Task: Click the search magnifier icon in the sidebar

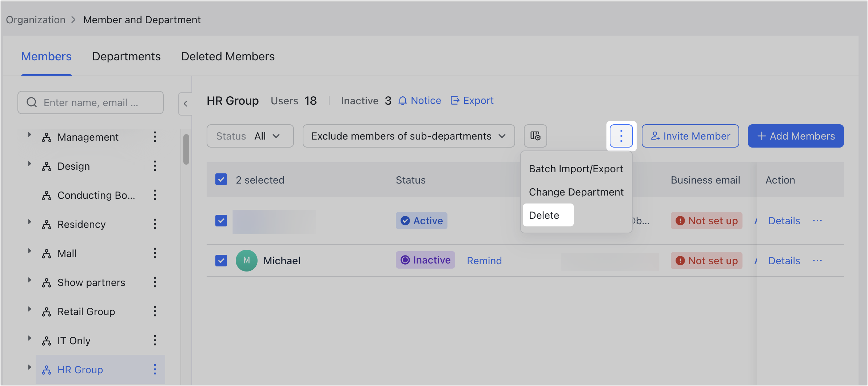Action: pyautogui.click(x=32, y=102)
